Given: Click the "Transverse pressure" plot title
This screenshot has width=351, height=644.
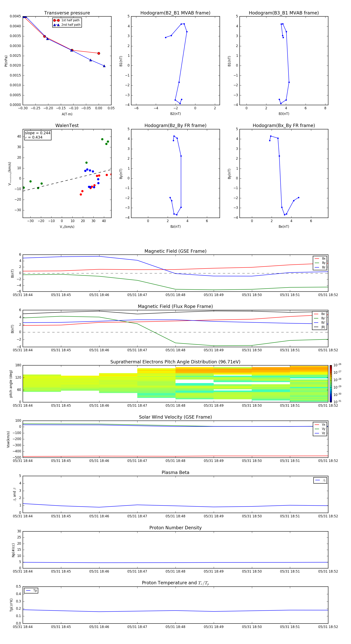Looking at the screenshot, I should (67, 13).
